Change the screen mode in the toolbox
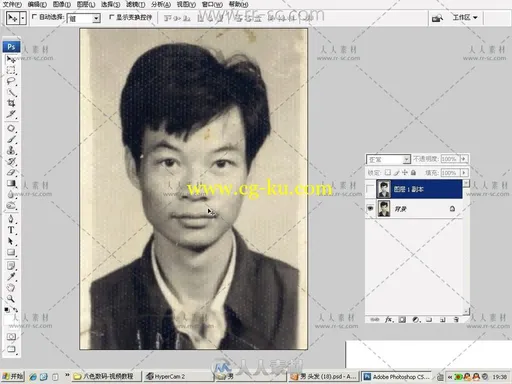The image size is (512, 384). pyautogui.click(x=11, y=349)
